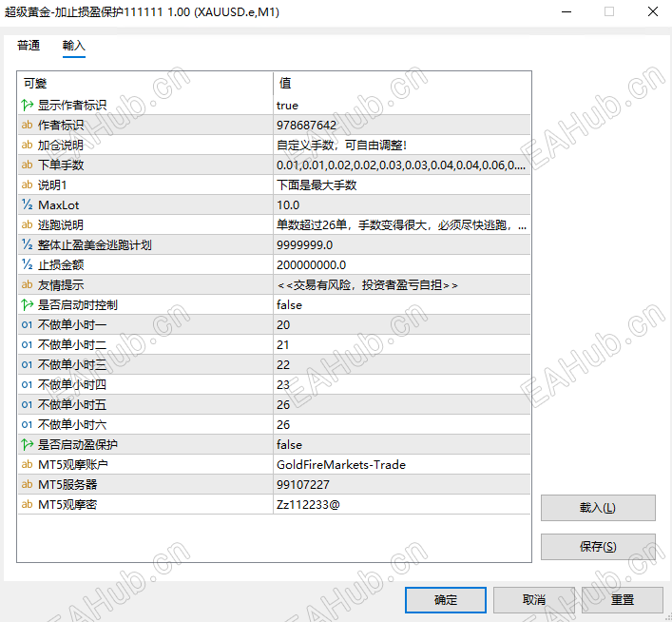Click the Zz112233@ value
672x622 pixels.
click(x=401, y=504)
